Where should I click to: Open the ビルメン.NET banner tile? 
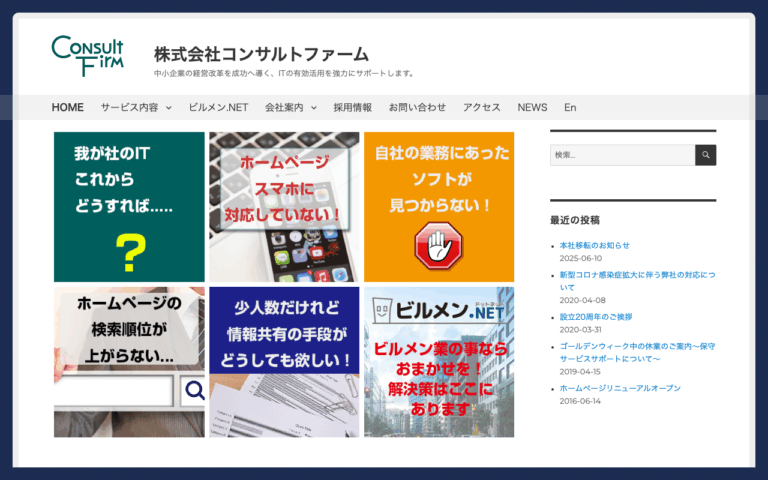(x=439, y=362)
